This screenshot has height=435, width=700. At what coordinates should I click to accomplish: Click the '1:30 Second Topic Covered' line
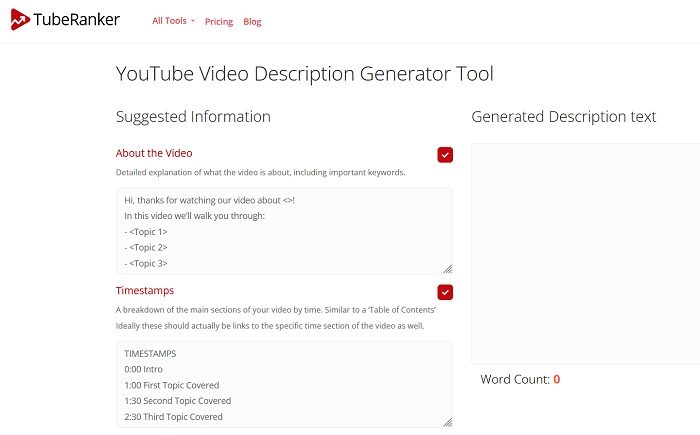[x=178, y=401]
